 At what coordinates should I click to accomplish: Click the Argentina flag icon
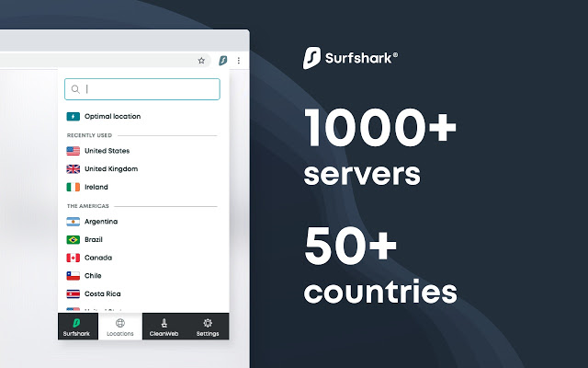[73, 222]
